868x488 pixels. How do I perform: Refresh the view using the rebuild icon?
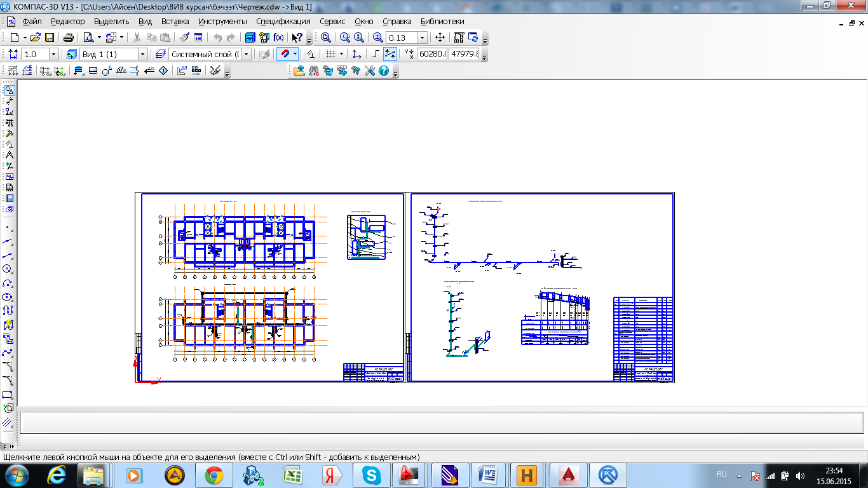473,37
